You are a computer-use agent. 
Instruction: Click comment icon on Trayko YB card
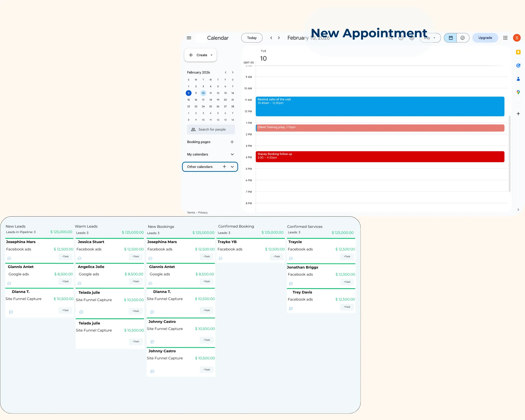click(x=220, y=258)
